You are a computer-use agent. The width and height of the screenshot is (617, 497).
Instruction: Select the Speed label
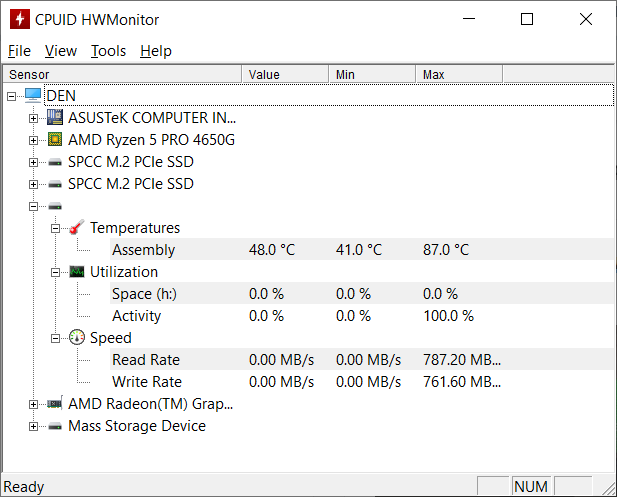click(111, 338)
